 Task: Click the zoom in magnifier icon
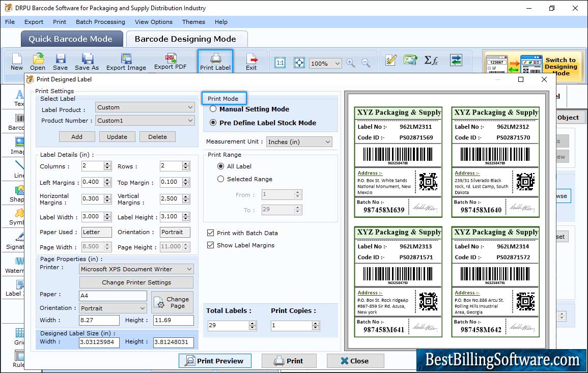(351, 63)
